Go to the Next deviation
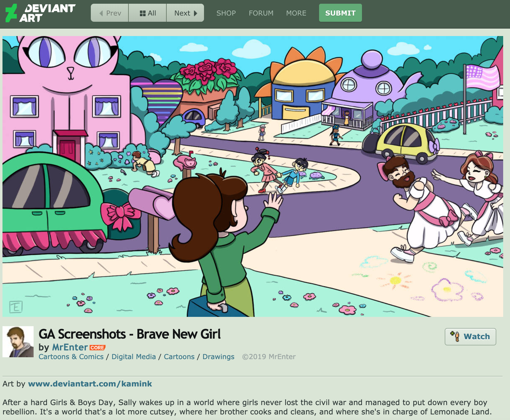The height and width of the screenshot is (420, 510). tap(185, 13)
